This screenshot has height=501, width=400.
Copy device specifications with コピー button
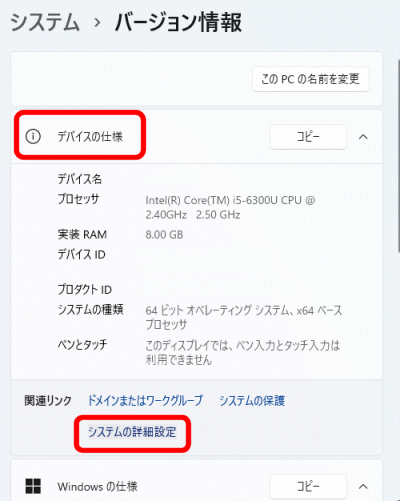[308, 137]
